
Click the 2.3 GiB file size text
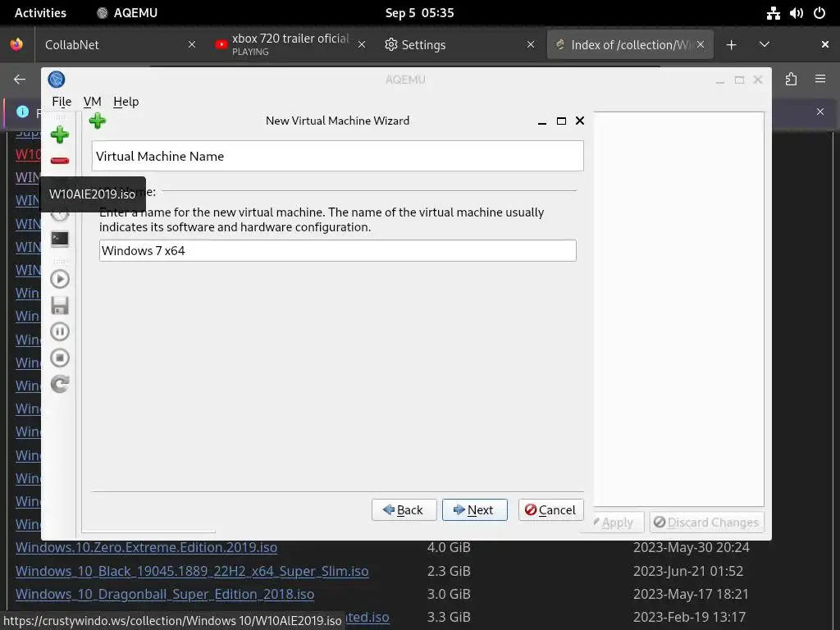click(x=449, y=571)
